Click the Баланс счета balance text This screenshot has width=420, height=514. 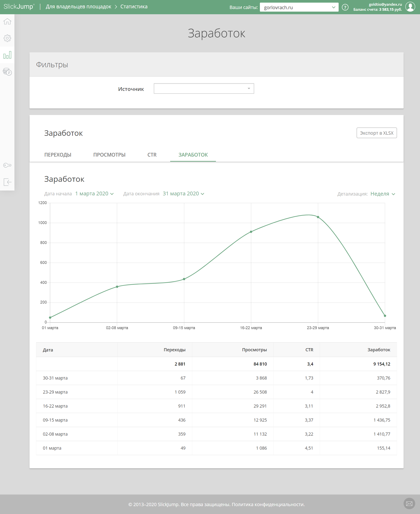coord(377,9)
